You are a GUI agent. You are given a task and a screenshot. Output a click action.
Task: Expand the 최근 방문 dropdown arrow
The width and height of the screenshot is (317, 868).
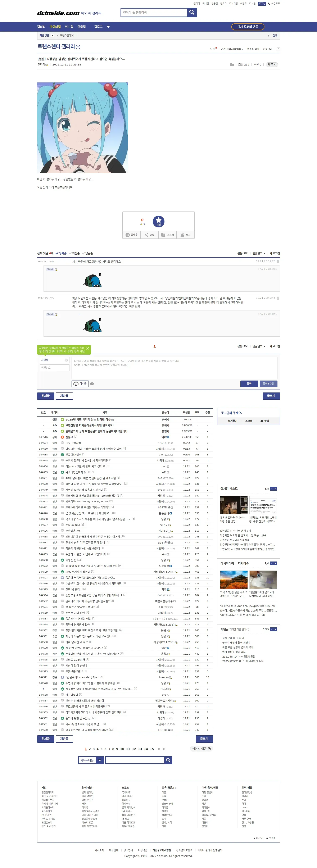pyautogui.click(x=52, y=35)
